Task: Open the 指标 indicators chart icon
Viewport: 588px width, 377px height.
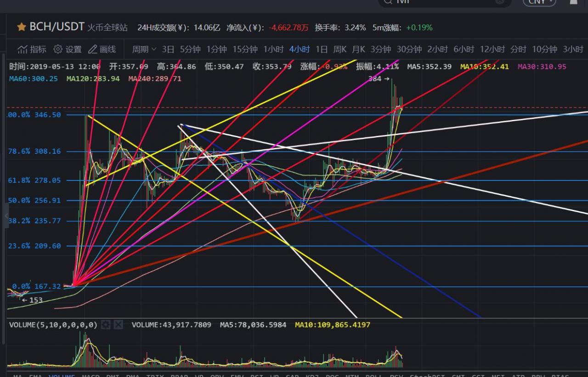Action: 22,49
